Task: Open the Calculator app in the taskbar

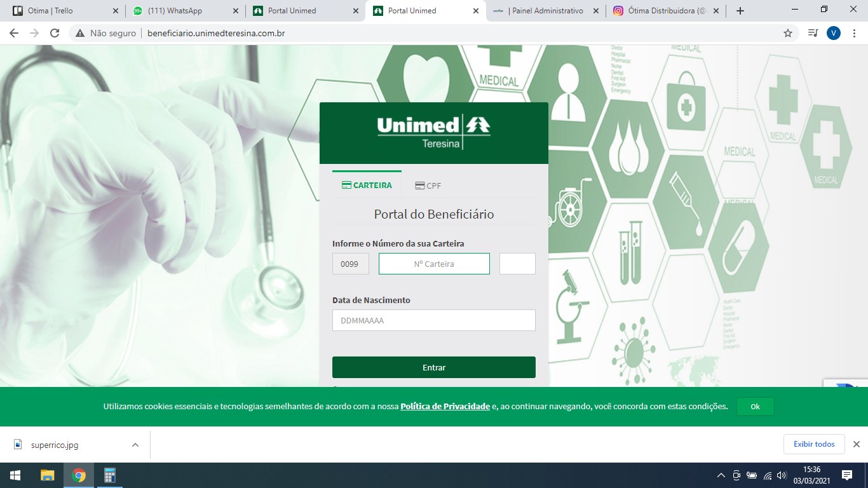Action: point(110,475)
